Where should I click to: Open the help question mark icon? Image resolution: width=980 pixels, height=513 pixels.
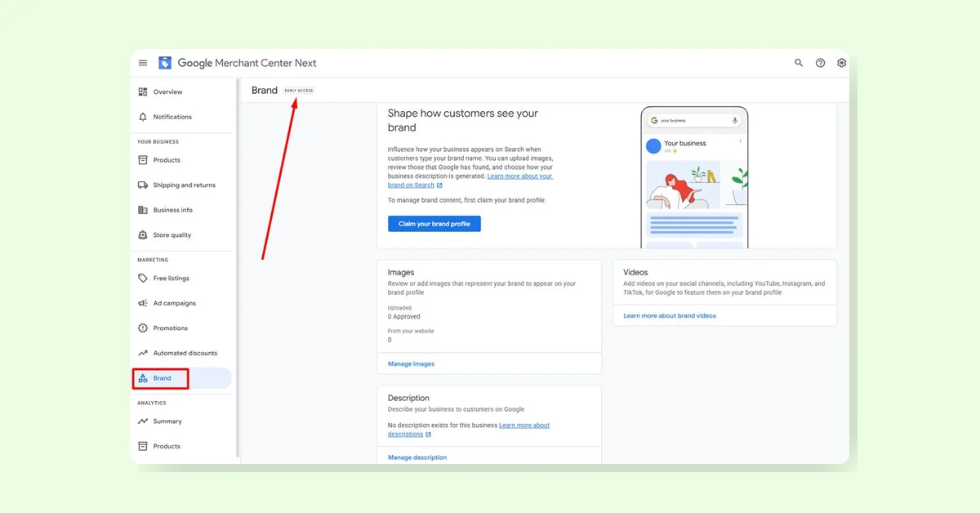[x=820, y=63]
